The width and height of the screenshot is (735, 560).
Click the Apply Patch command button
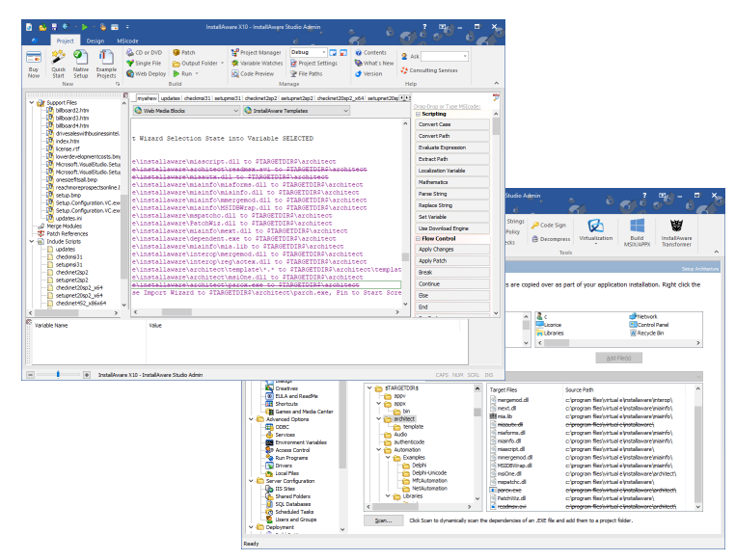click(452, 261)
